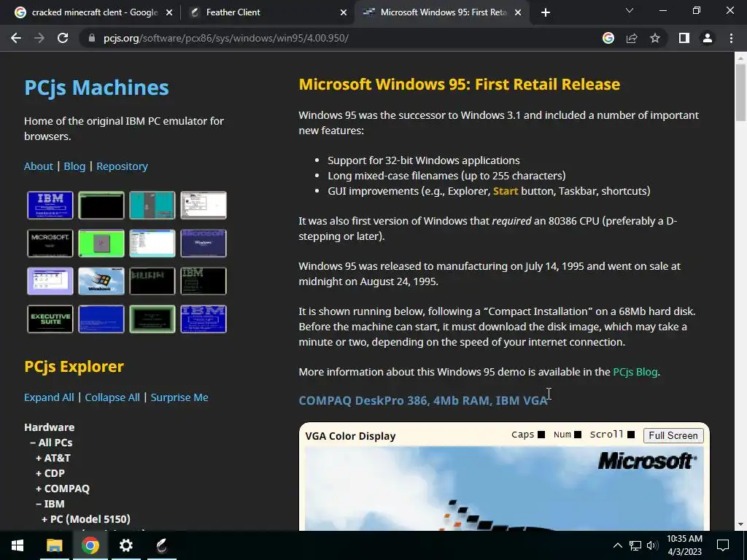Click the taskbar clock showing 10:35 AM
This screenshot has height=560, width=747.
[x=684, y=545]
